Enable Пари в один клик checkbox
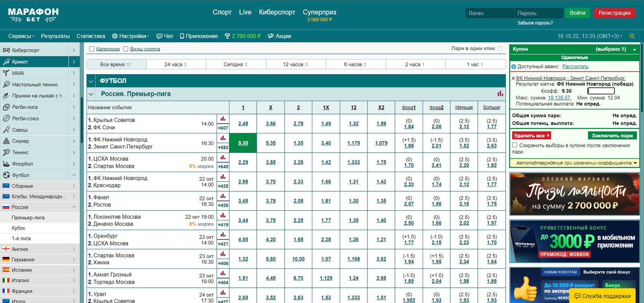This screenshot has height=303, width=644. pyautogui.click(x=500, y=48)
